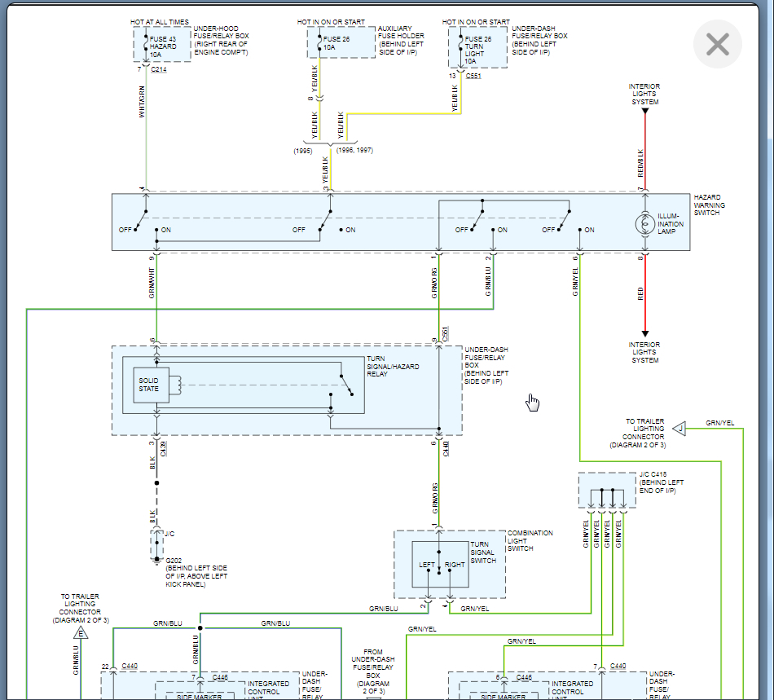Click the Combination Light Switch label

(530, 540)
